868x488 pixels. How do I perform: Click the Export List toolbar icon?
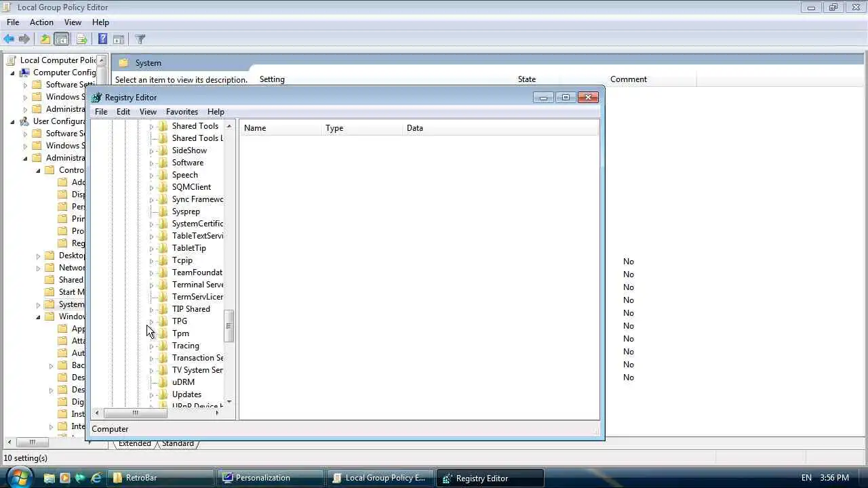tap(81, 39)
